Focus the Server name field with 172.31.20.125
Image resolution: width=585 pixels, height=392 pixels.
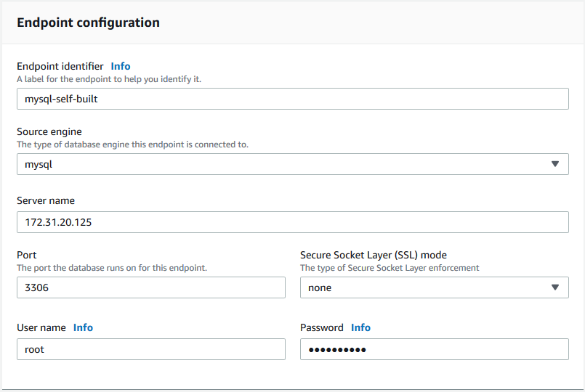292,222
